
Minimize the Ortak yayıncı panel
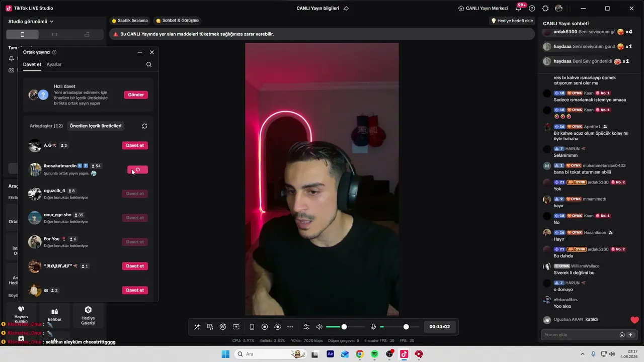[x=139, y=52]
